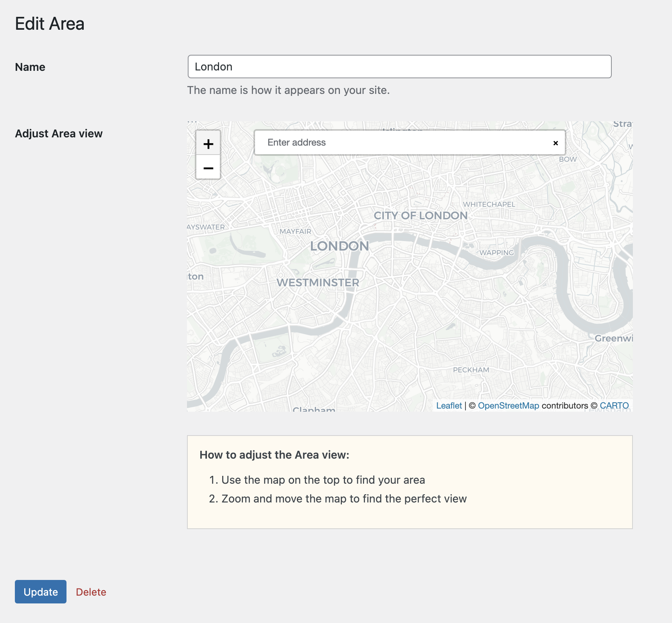Image resolution: width=672 pixels, height=623 pixels.
Task: Select the WESTMINSTER map label
Action: pos(318,283)
